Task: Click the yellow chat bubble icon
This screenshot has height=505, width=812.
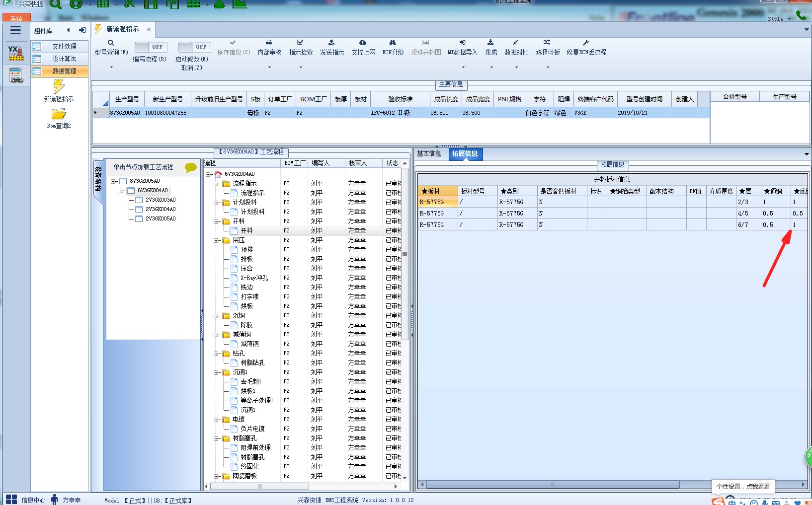Action: coord(190,168)
